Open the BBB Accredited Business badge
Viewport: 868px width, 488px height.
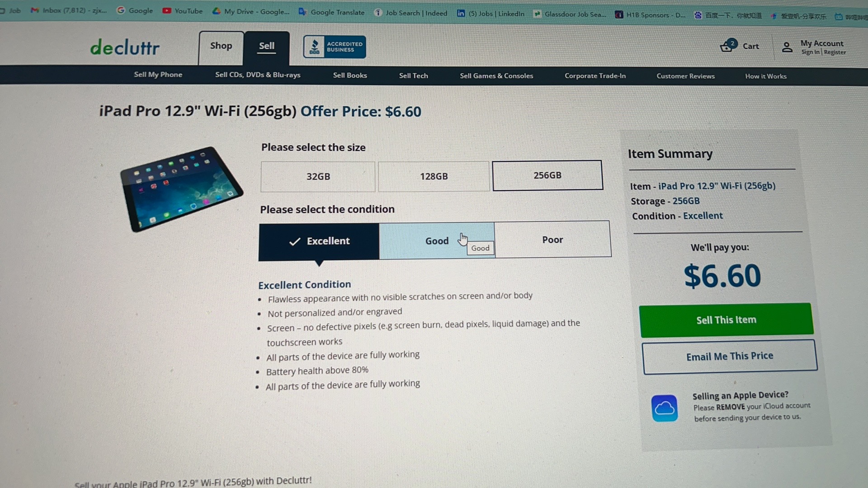(x=335, y=47)
